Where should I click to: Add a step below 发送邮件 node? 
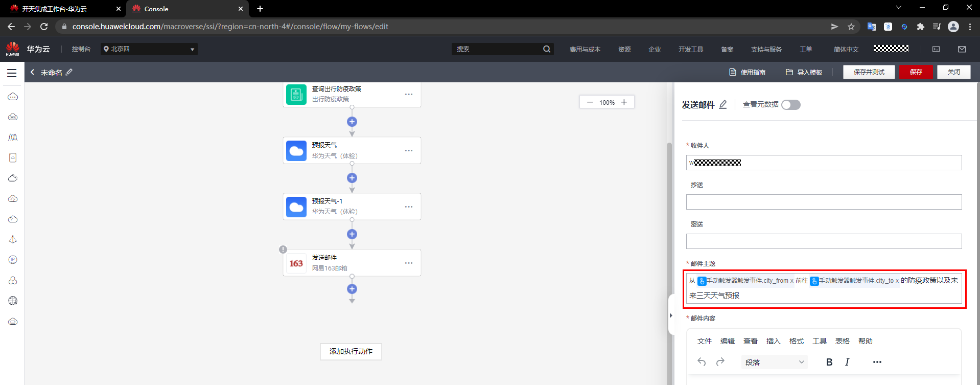pyautogui.click(x=352, y=289)
